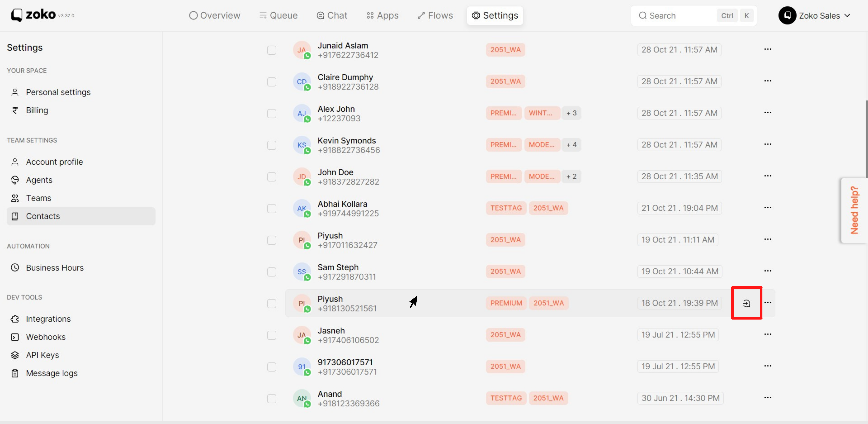868x424 pixels.
Task: Select Contacts in sidebar
Action: (x=81, y=216)
